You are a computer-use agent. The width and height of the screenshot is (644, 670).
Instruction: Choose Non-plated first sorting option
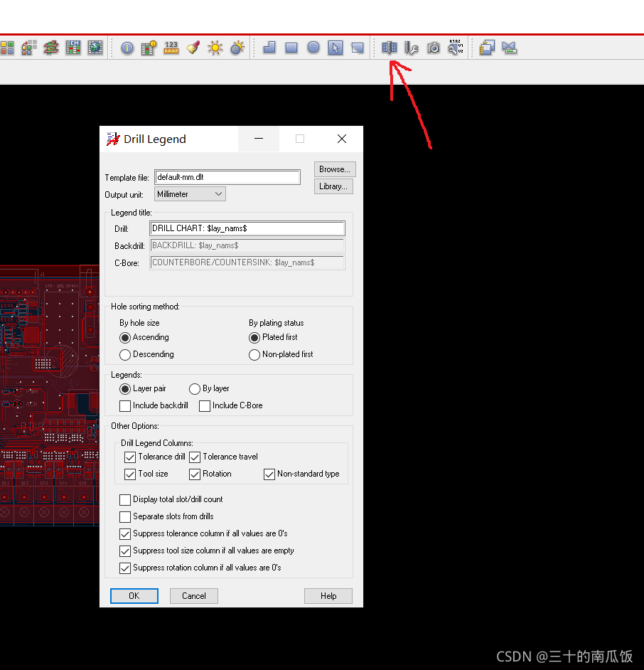[x=254, y=355]
